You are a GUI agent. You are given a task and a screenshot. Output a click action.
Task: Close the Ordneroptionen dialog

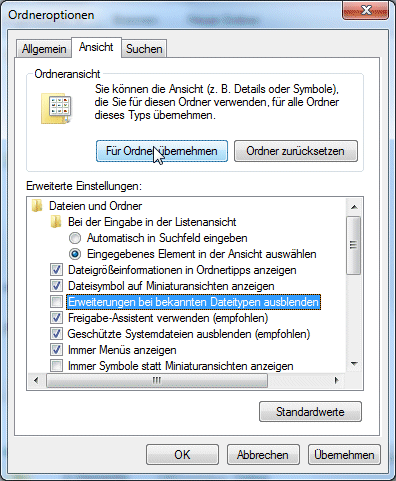pyautogui.click(x=365, y=11)
